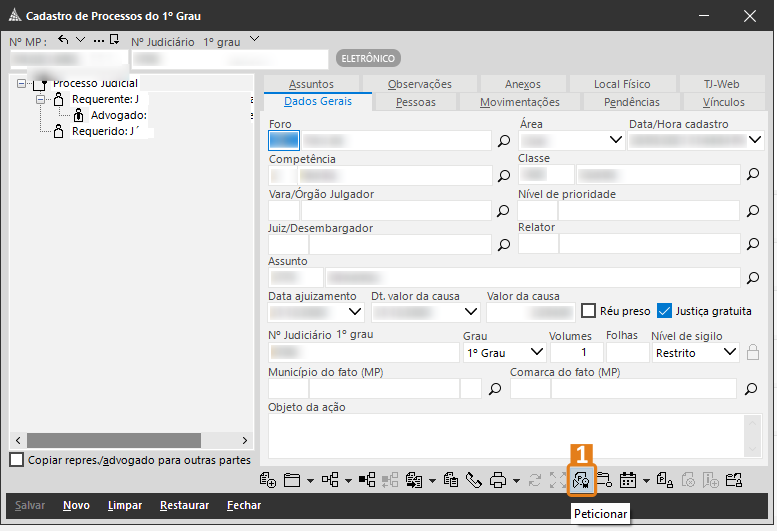
Task: Click the magnifier search icon beside Foro
Action: tap(505, 141)
